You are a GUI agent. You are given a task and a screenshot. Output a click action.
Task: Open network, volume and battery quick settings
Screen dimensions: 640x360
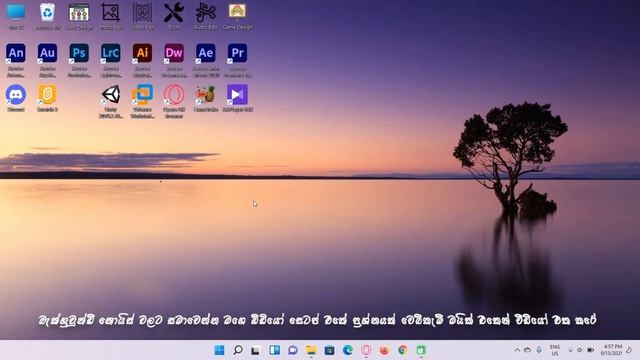(580, 350)
